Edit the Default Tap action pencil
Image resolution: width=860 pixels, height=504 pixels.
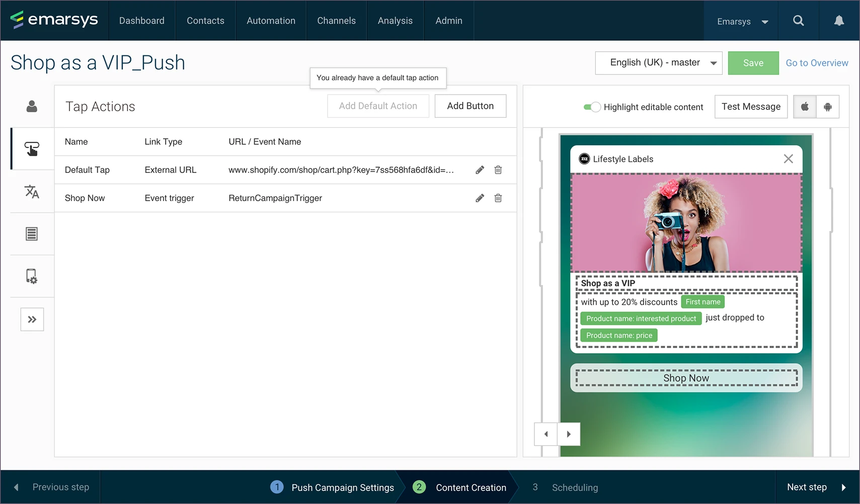click(480, 170)
